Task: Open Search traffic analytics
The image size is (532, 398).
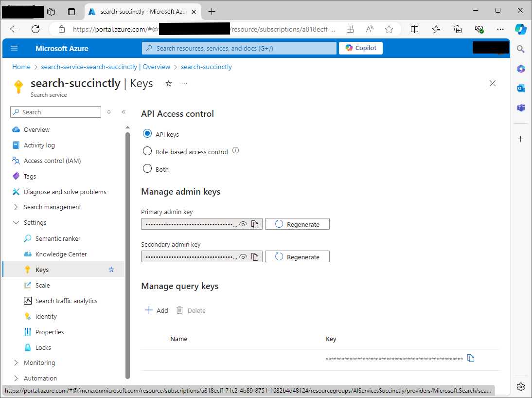Action: tap(66, 301)
